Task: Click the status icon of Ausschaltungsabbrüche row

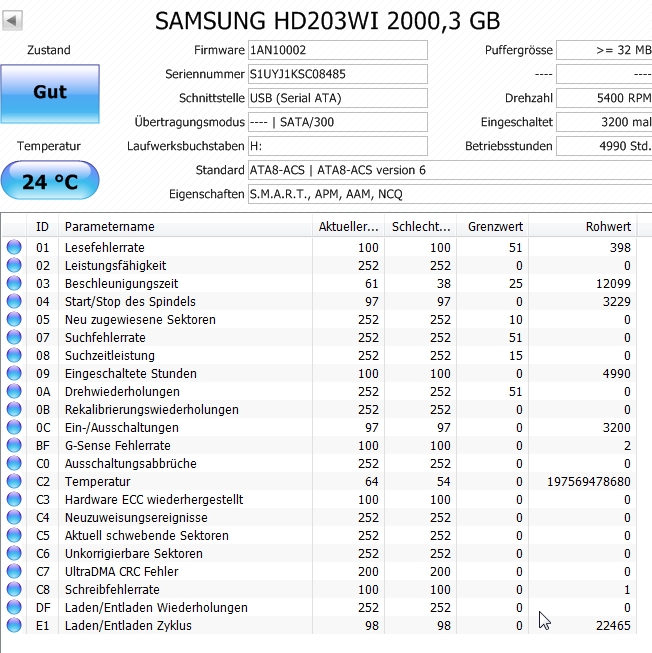Action: point(14,463)
